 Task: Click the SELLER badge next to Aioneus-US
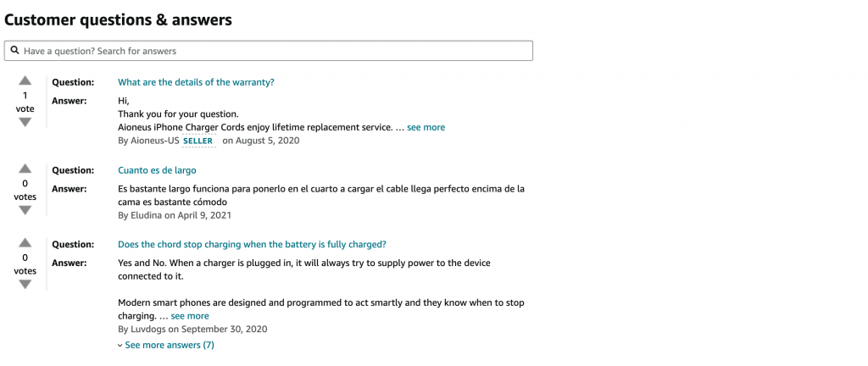point(198,141)
